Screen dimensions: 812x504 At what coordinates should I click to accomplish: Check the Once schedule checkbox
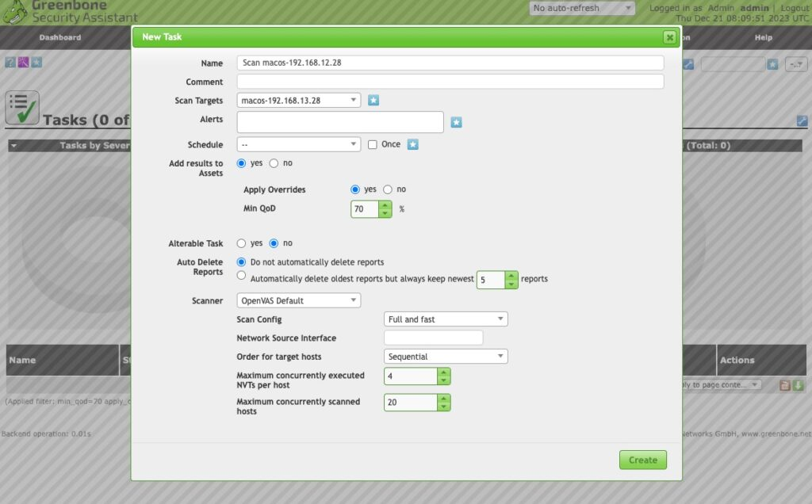point(373,145)
